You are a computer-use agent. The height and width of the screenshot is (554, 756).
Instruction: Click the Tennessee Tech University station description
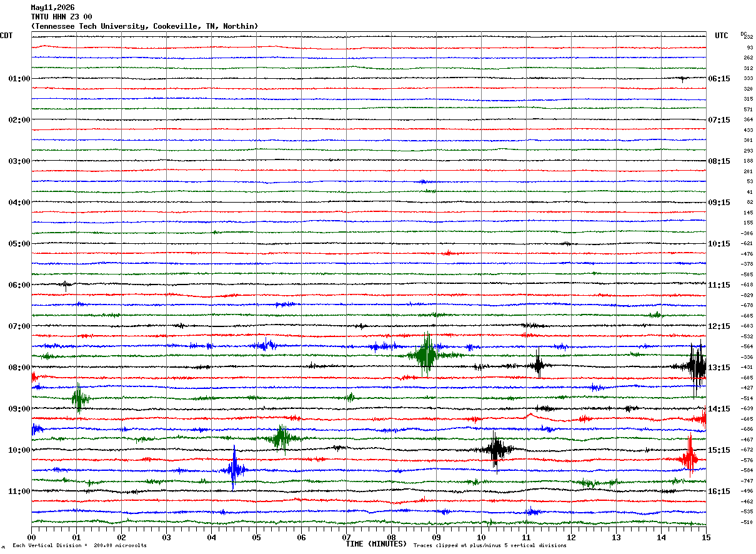pyautogui.click(x=144, y=26)
